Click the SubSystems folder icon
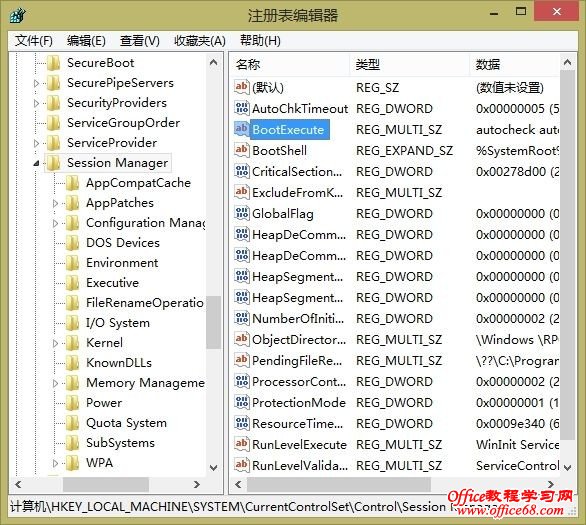The width and height of the screenshot is (586, 525). click(73, 442)
